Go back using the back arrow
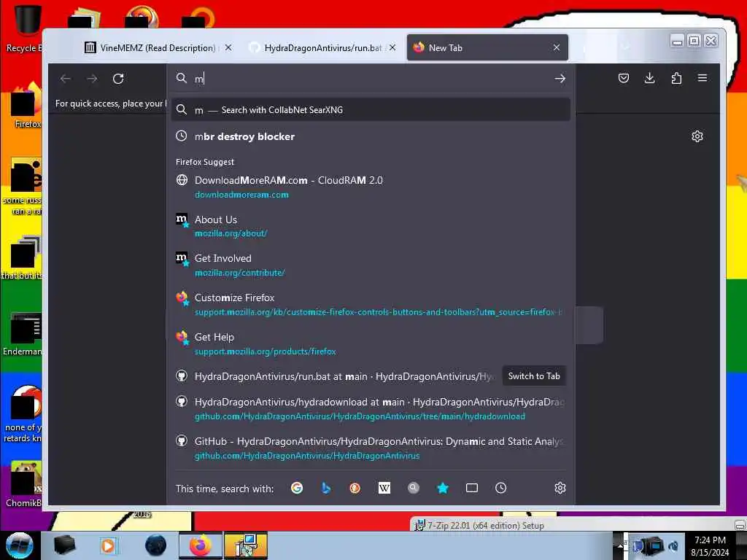This screenshot has height=560, width=747. point(66,79)
